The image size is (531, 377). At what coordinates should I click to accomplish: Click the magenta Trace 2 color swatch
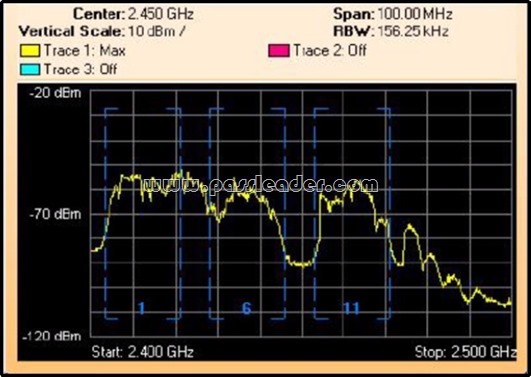279,51
